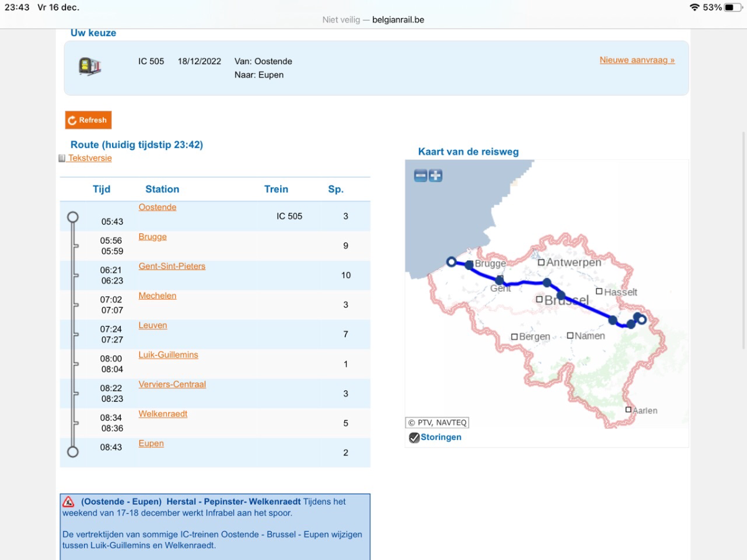Click the Oostende start marker on map
The width and height of the screenshot is (747, 560).
(452, 262)
